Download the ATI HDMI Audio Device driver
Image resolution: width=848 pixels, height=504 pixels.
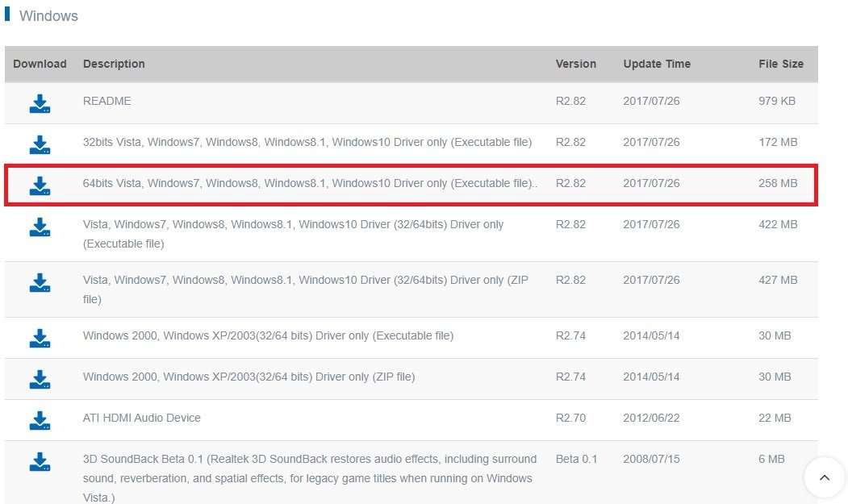point(40,418)
